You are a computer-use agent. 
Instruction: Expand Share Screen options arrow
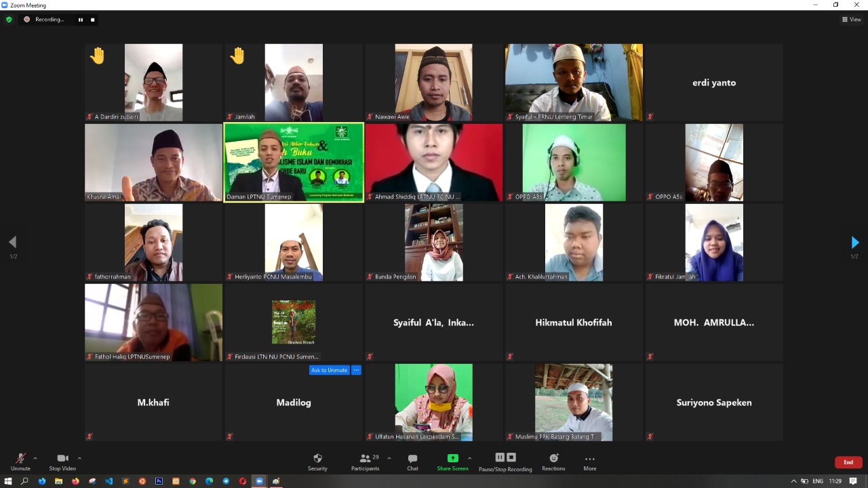pyautogui.click(x=469, y=458)
